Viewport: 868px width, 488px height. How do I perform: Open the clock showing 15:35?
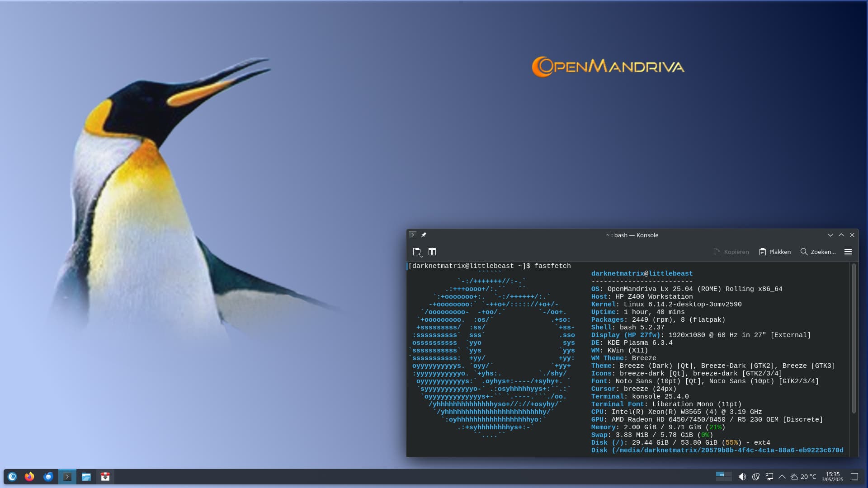point(832,477)
